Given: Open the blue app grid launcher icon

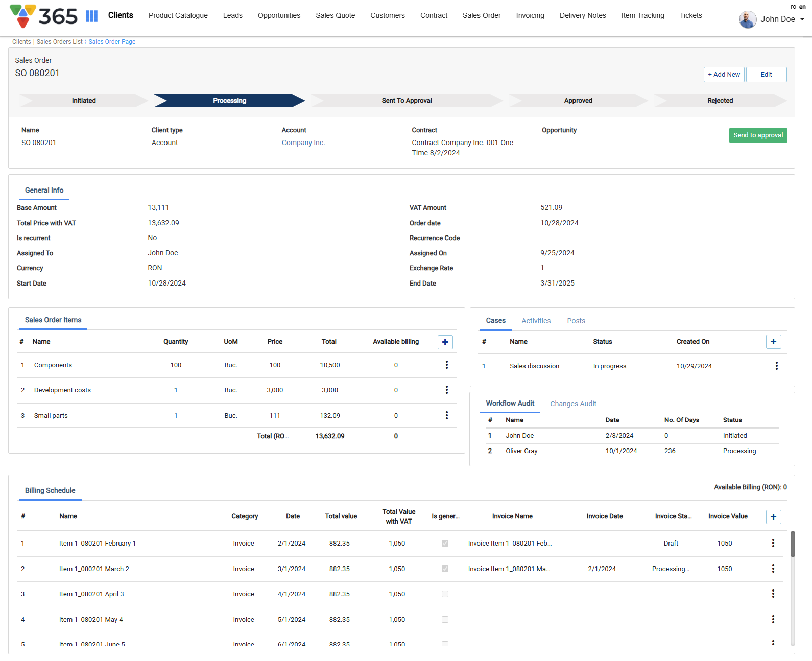Looking at the screenshot, I should click(x=91, y=16).
